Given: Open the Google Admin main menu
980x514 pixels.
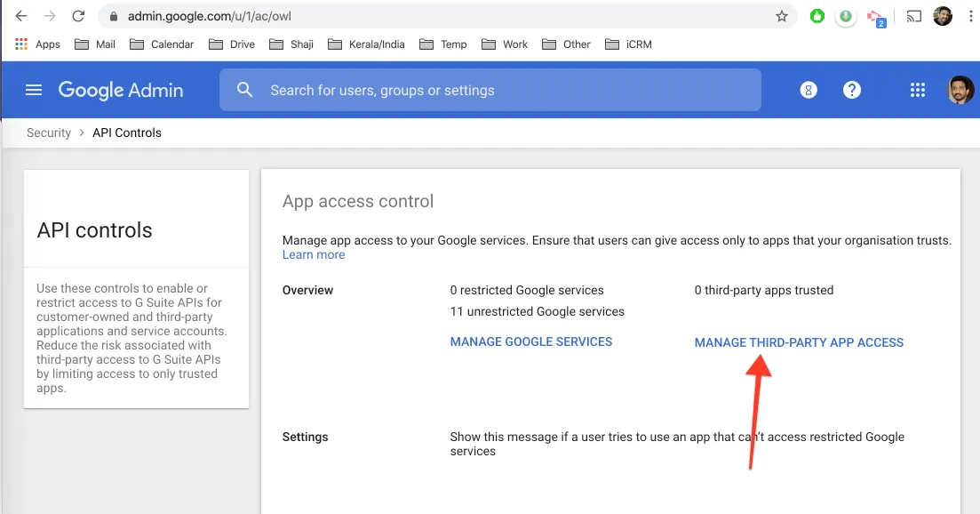Looking at the screenshot, I should coord(34,90).
